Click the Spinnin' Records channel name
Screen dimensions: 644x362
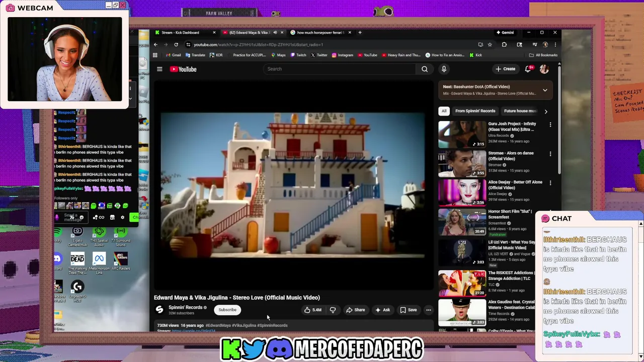pyautogui.click(x=185, y=307)
